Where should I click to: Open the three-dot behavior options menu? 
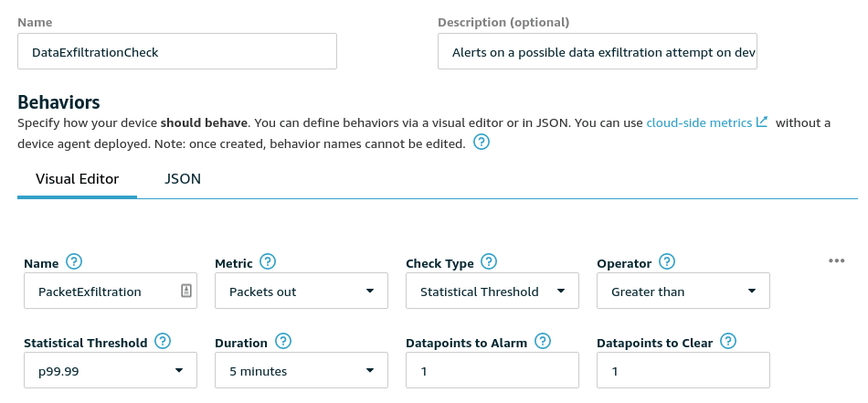click(x=836, y=260)
